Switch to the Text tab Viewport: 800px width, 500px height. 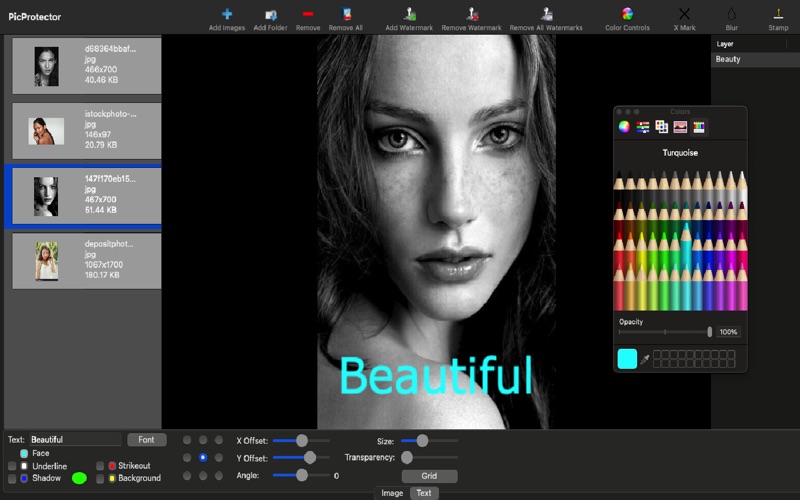(x=424, y=493)
